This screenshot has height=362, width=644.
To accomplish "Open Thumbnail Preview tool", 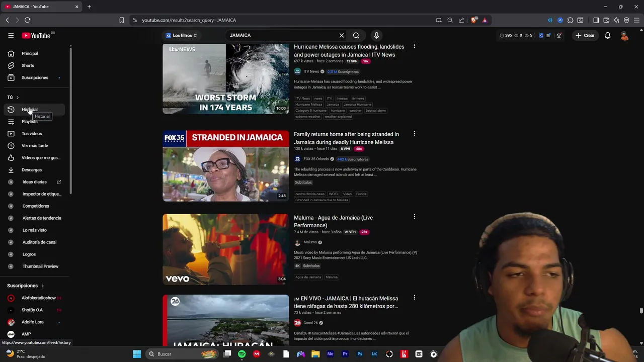I will pyautogui.click(x=35, y=266).
